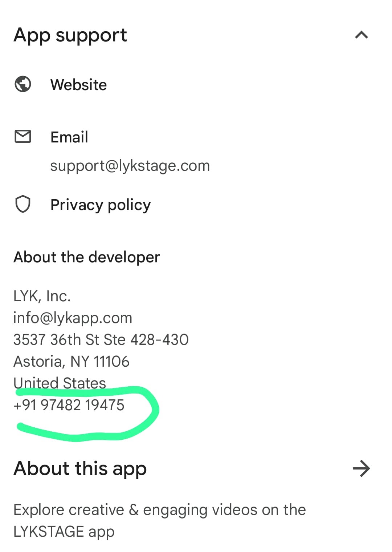The width and height of the screenshot is (392, 552).
Task: Tap the United States country line
Action: 60,383
